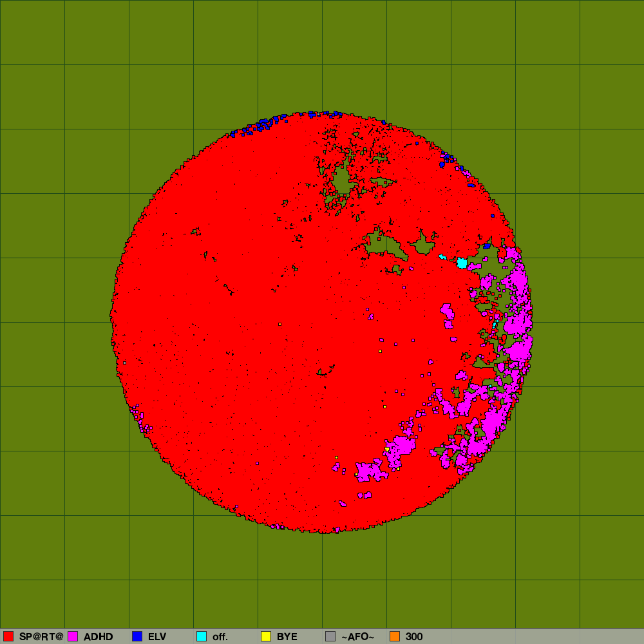Click the yellow BYE legend swatch

266,636
